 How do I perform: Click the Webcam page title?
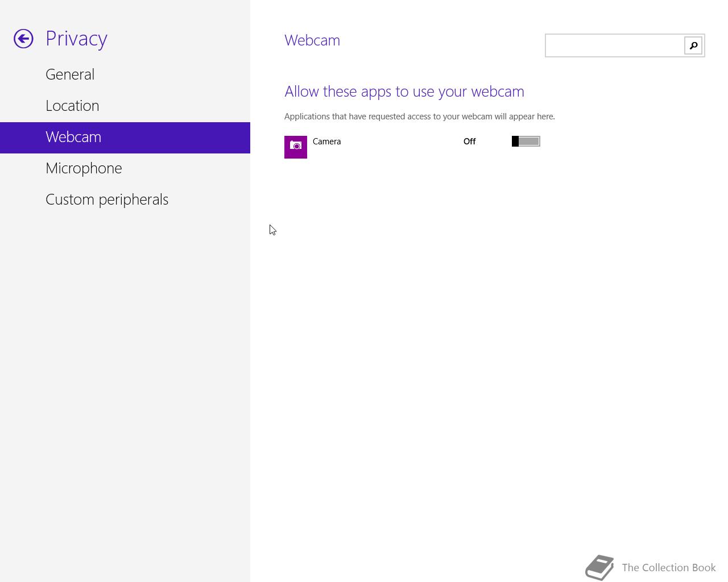[x=312, y=40]
